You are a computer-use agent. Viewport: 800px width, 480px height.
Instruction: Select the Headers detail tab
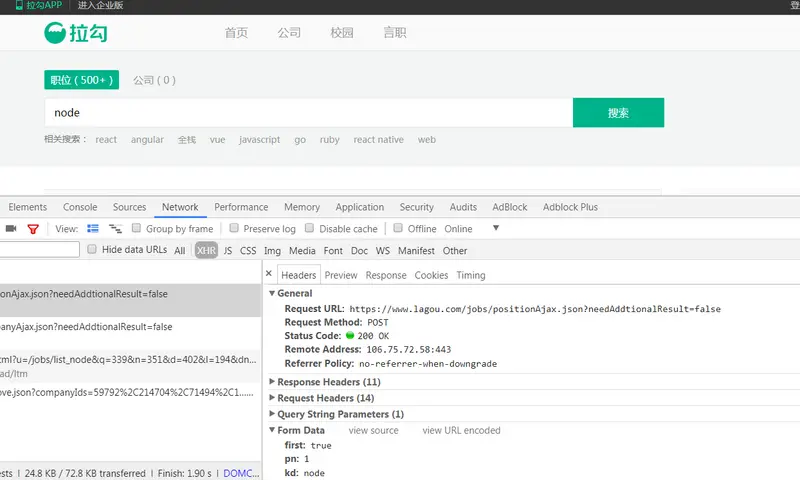point(298,275)
